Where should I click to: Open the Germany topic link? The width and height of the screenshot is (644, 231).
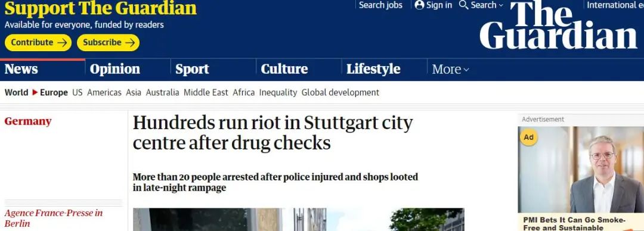point(28,121)
